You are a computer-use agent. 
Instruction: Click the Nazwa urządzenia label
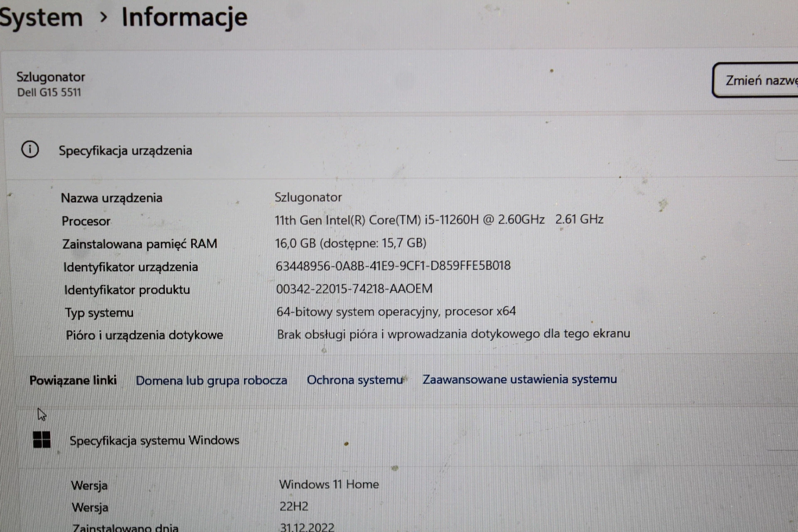click(x=111, y=198)
